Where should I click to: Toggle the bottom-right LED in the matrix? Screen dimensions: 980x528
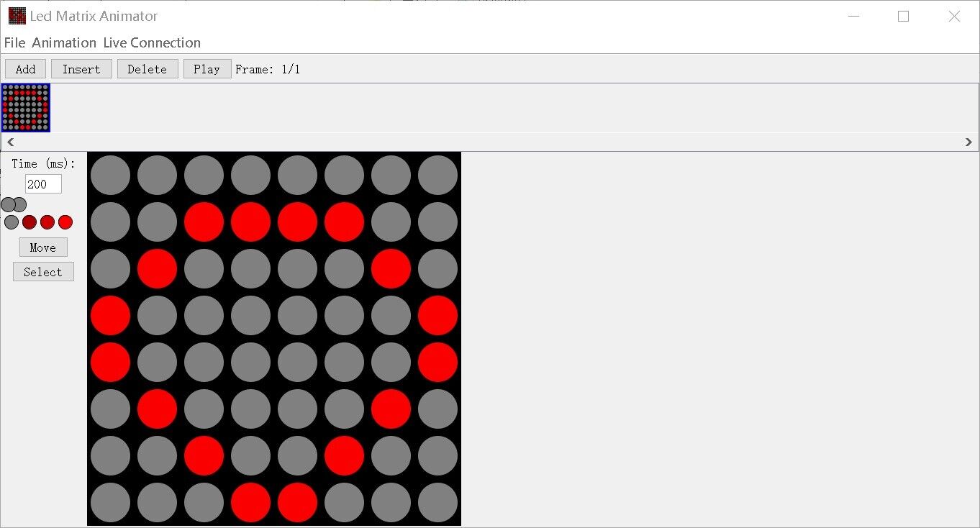pos(437,502)
